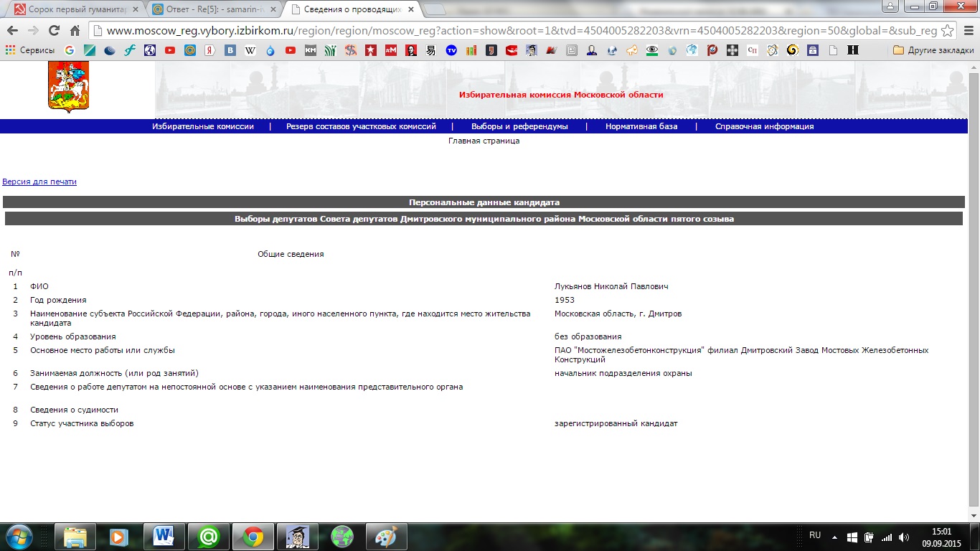The height and width of the screenshot is (551, 980).
Task: Open the Резерв составов участковых комиссий menu
Action: tap(361, 126)
